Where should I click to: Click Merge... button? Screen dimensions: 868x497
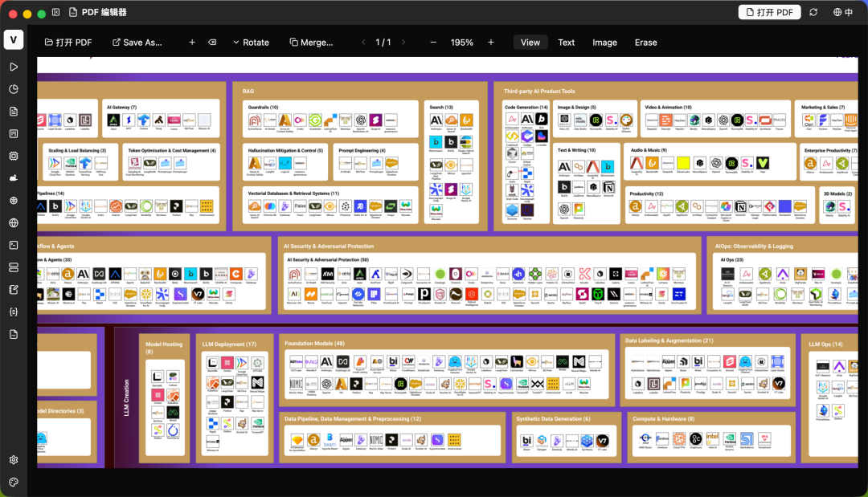[311, 42]
